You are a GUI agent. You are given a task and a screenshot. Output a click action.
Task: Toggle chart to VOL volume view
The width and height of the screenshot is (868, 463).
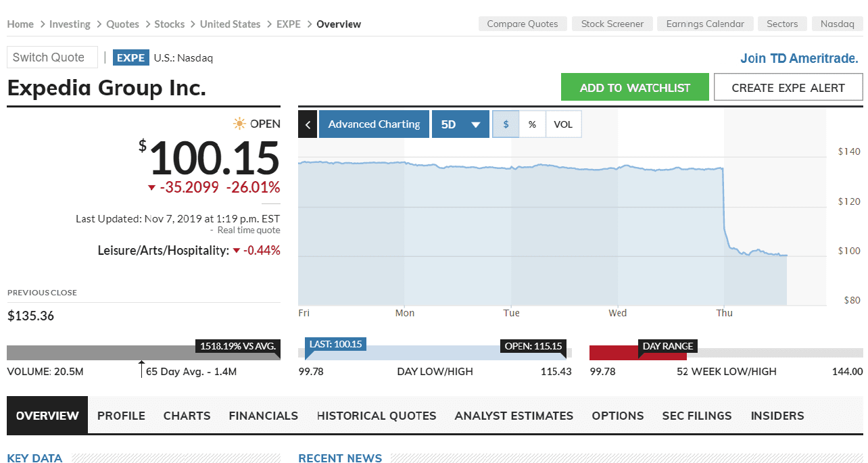562,124
